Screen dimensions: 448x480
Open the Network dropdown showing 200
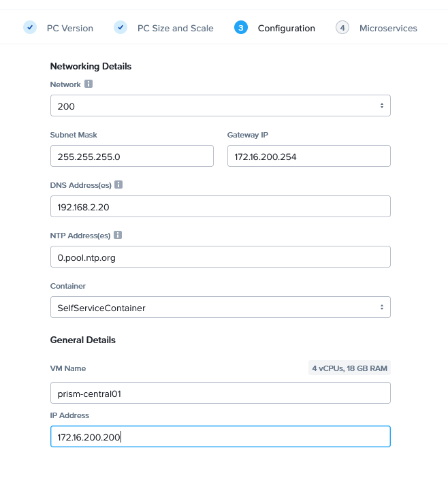pyautogui.click(x=220, y=106)
